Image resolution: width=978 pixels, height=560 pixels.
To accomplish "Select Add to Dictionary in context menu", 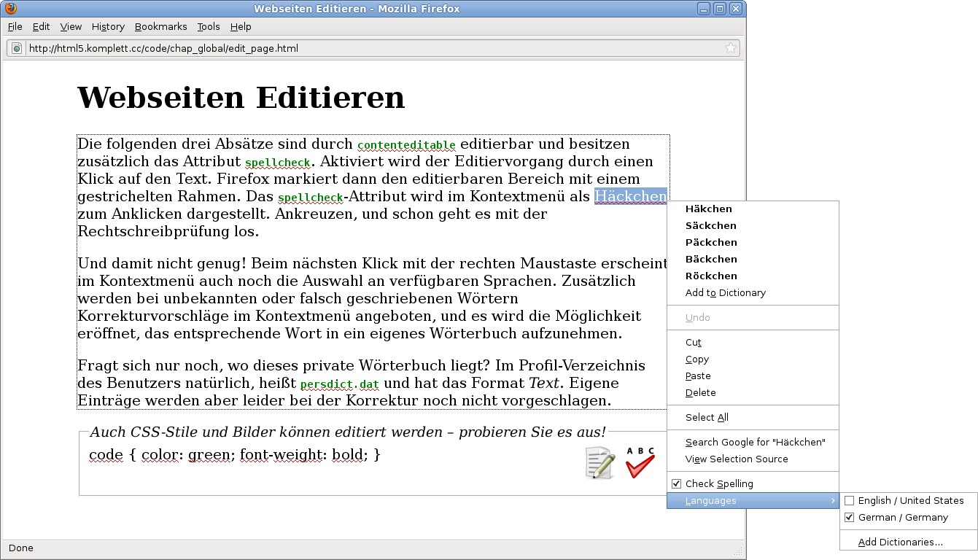I will point(725,292).
